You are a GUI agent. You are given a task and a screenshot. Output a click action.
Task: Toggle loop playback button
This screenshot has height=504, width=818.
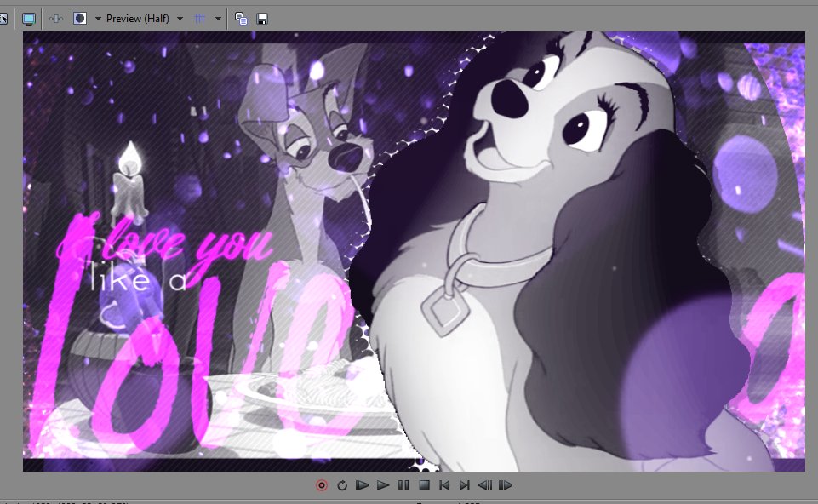(x=341, y=485)
